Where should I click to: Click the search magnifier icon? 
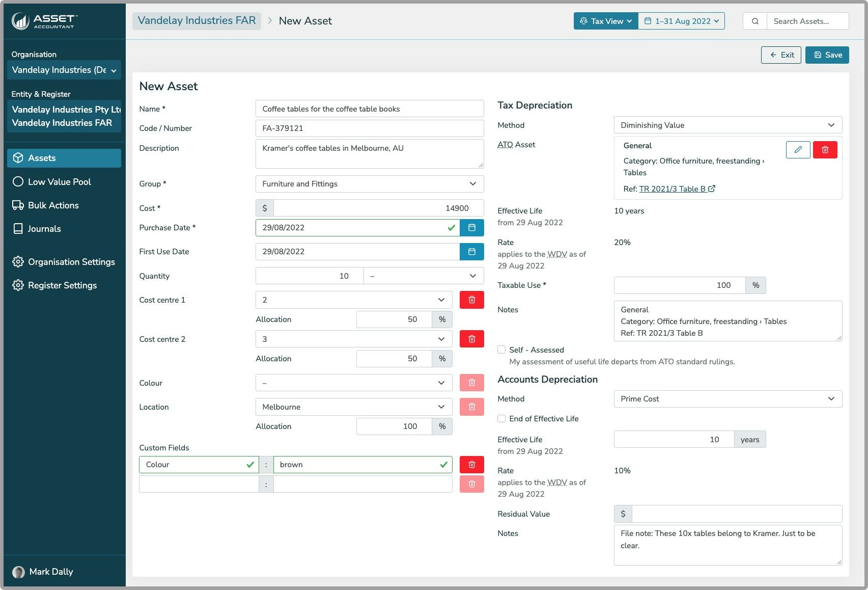pyautogui.click(x=754, y=21)
